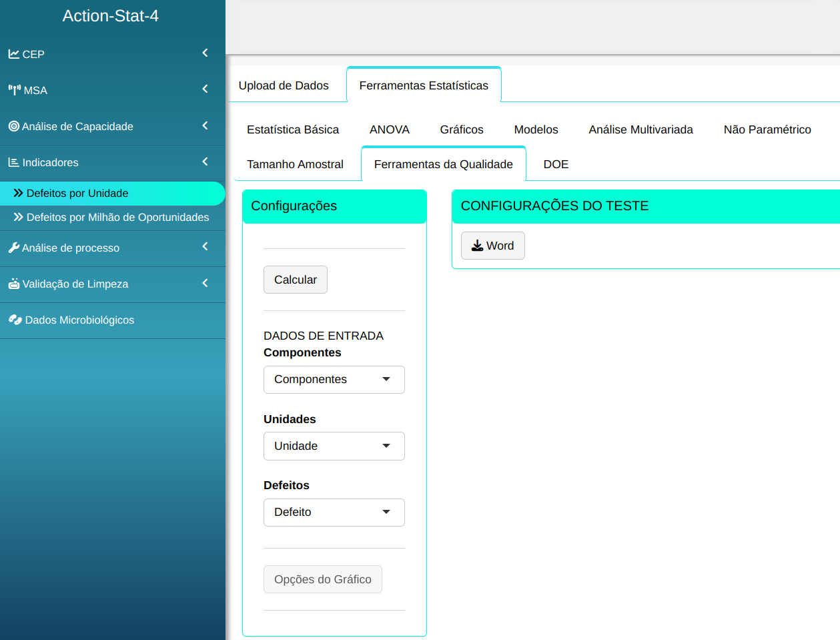Screen dimensions: 840x640
Task: Click the download icon on Word button
Action: click(477, 246)
